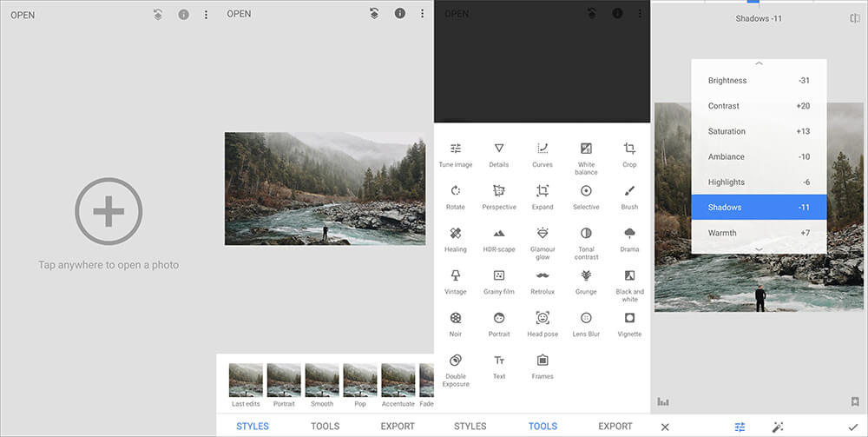Viewport: 868px width, 437px height.
Task: Collapse adjustment list with top chevron
Action: tap(759, 63)
